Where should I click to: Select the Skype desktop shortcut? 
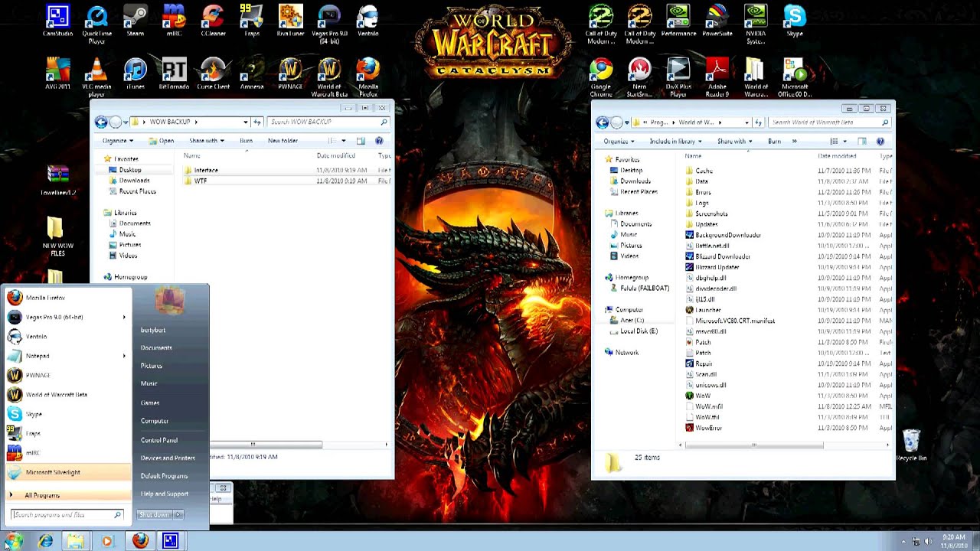(x=795, y=21)
